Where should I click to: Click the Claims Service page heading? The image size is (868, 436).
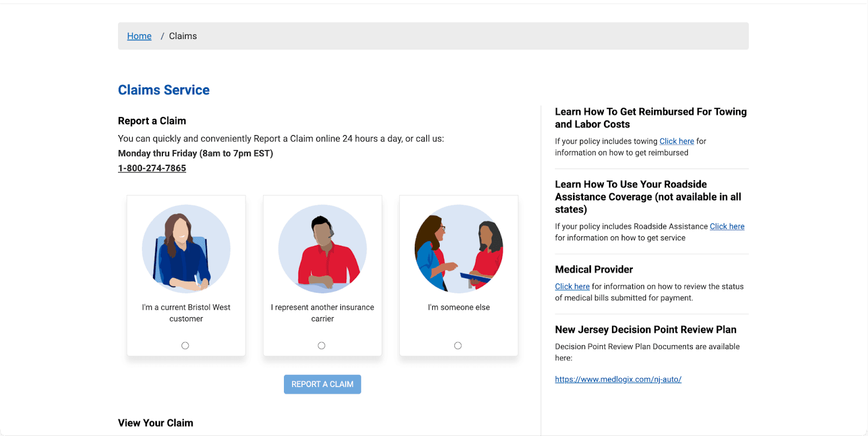[163, 90]
